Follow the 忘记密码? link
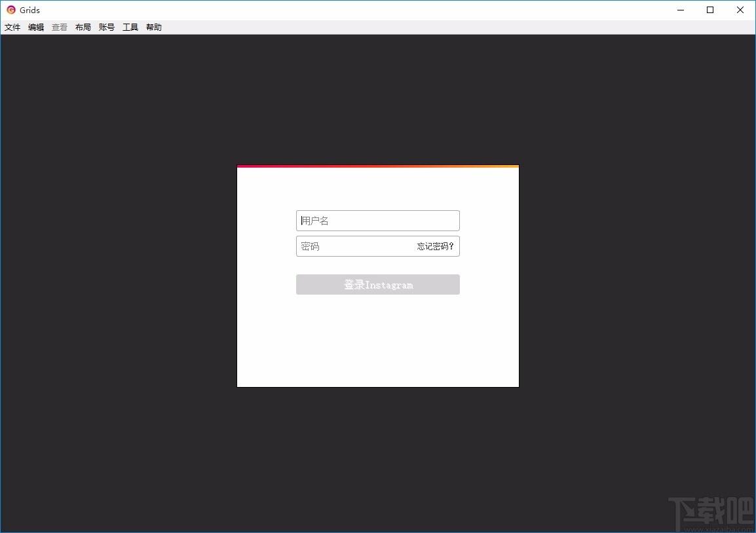The width and height of the screenshot is (756, 533). pos(436,246)
